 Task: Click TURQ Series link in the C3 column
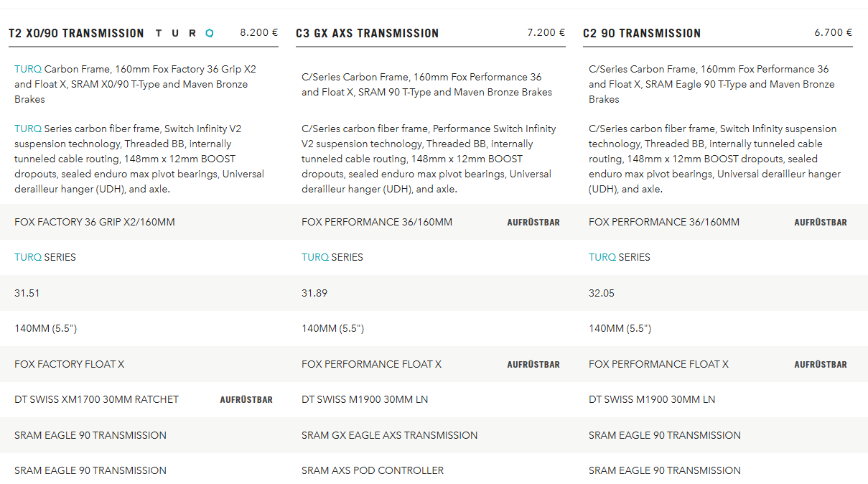coord(315,257)
